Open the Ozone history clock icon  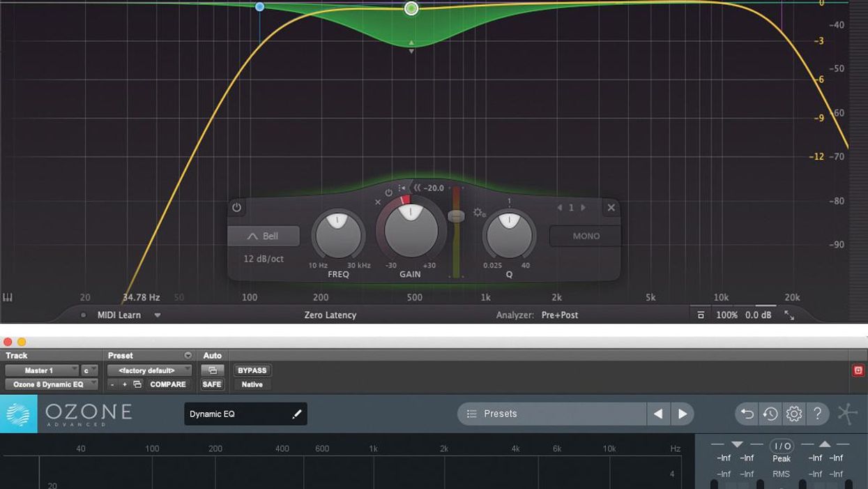pyautogui.click(x=770, y=414)
